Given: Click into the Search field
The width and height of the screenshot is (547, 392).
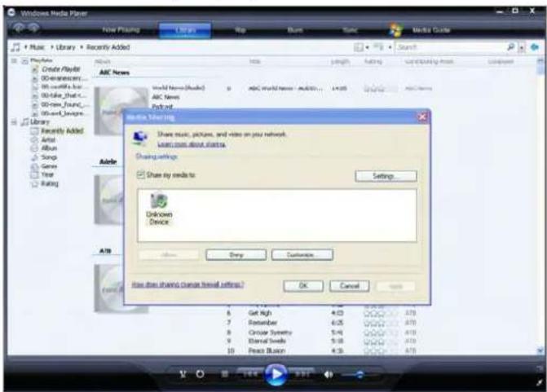Looking at the screenshot, I should coord(451,47).
